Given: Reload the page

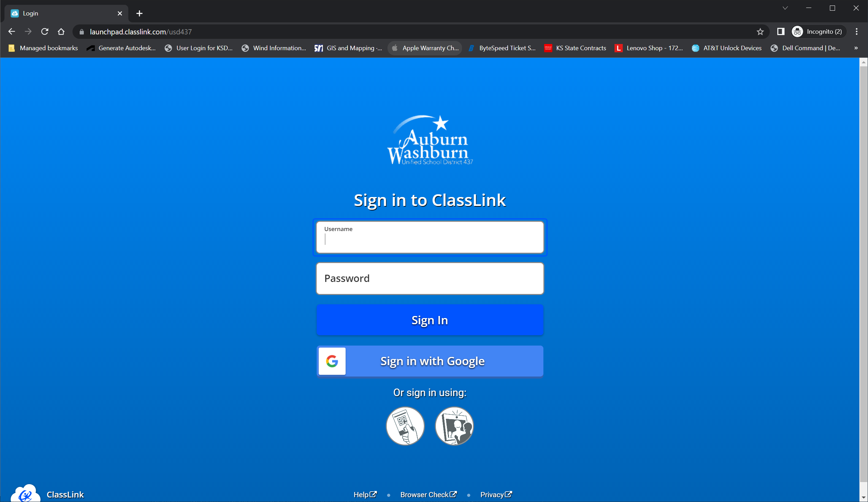Looking at the screenshot, I should pyautogui.click(x=45, y=32).
